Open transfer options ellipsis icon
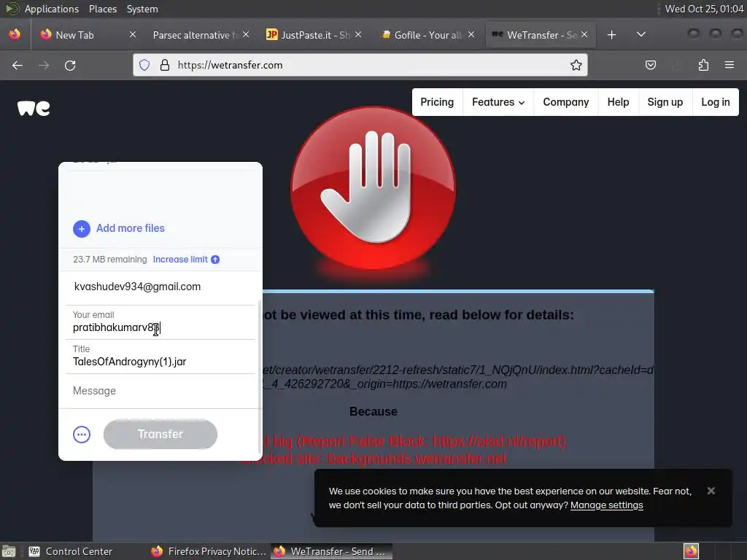Viewport: 747px width, 560px height. (x=82, y=435)
